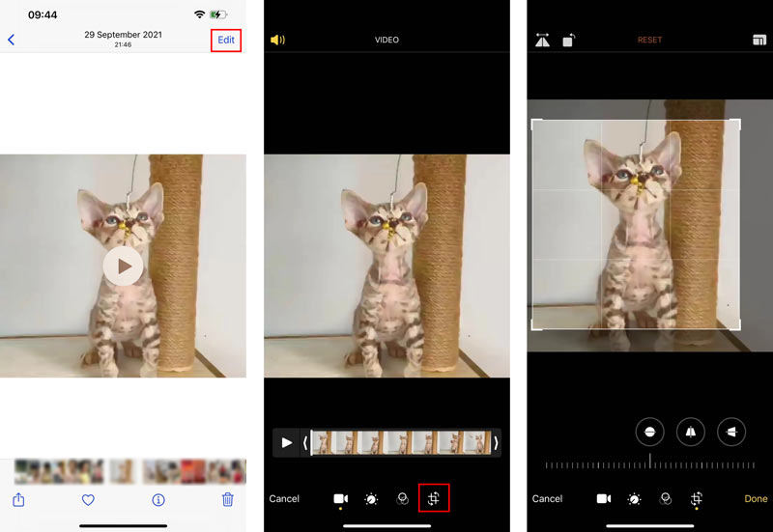Tap the 09:44 clock in status bar

43,14
